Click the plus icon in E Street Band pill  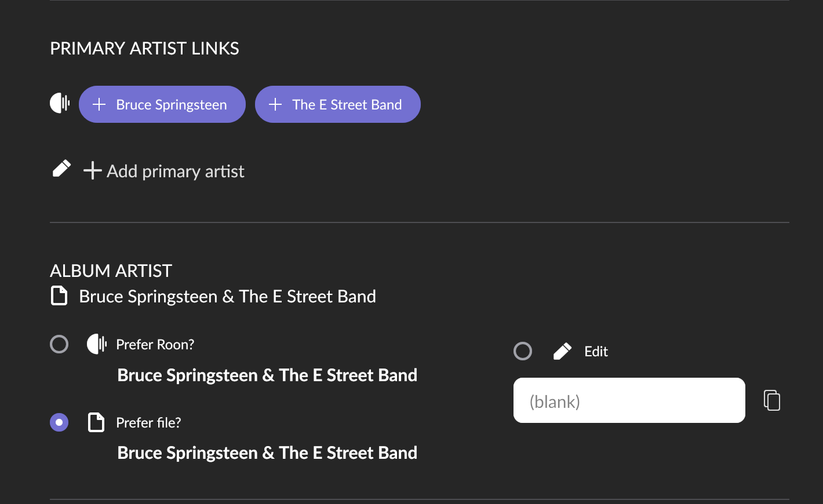[x=275, y=104]
